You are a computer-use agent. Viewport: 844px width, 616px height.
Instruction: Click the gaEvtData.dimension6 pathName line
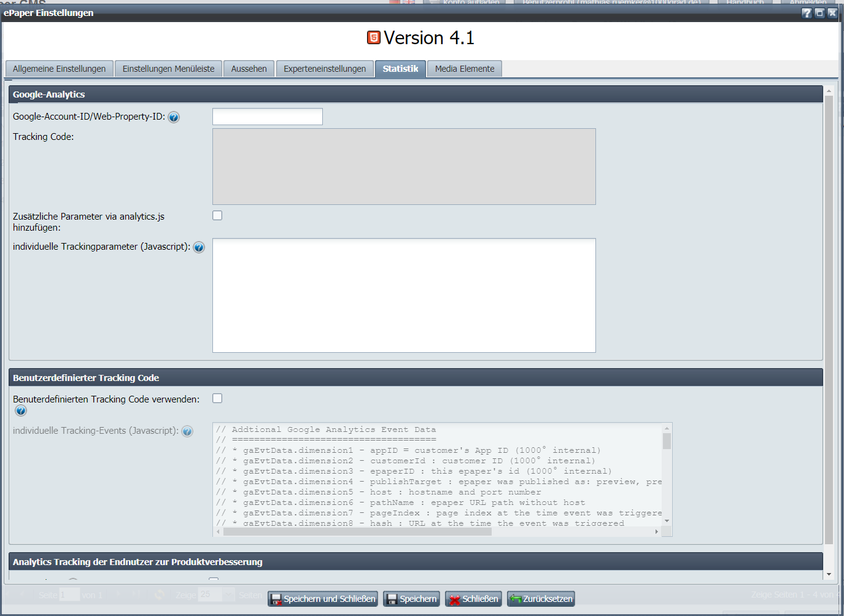click(401, 502)
